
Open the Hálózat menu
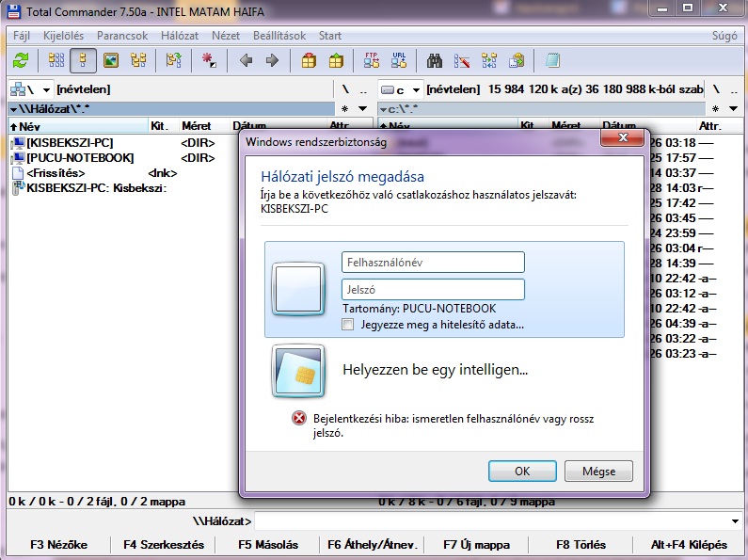point(180,36)
